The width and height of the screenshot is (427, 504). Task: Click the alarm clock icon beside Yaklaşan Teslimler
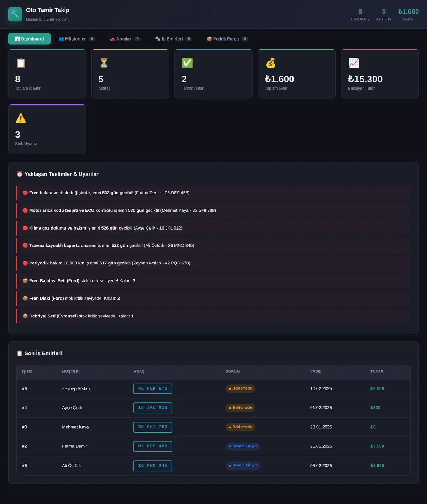(20, 174)
